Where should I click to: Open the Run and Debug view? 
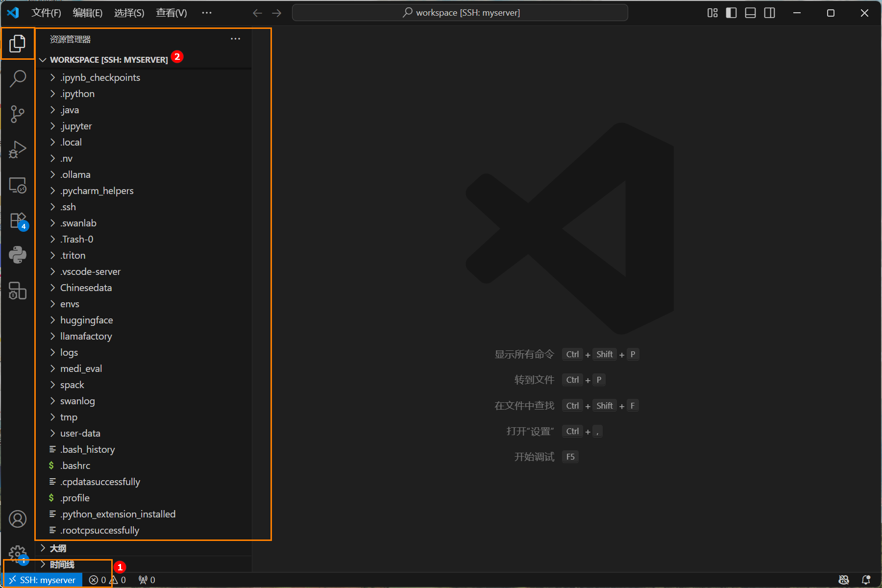[x=18, y=149]
